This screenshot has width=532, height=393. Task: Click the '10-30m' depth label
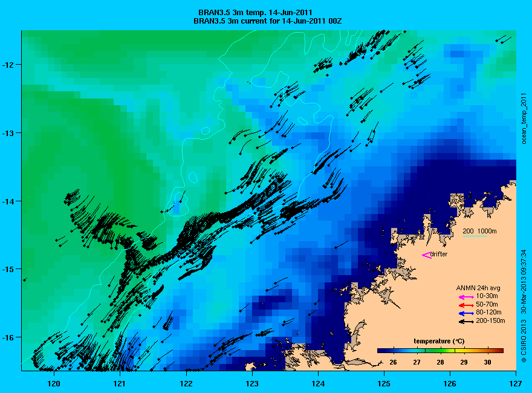tap(487, 296)
